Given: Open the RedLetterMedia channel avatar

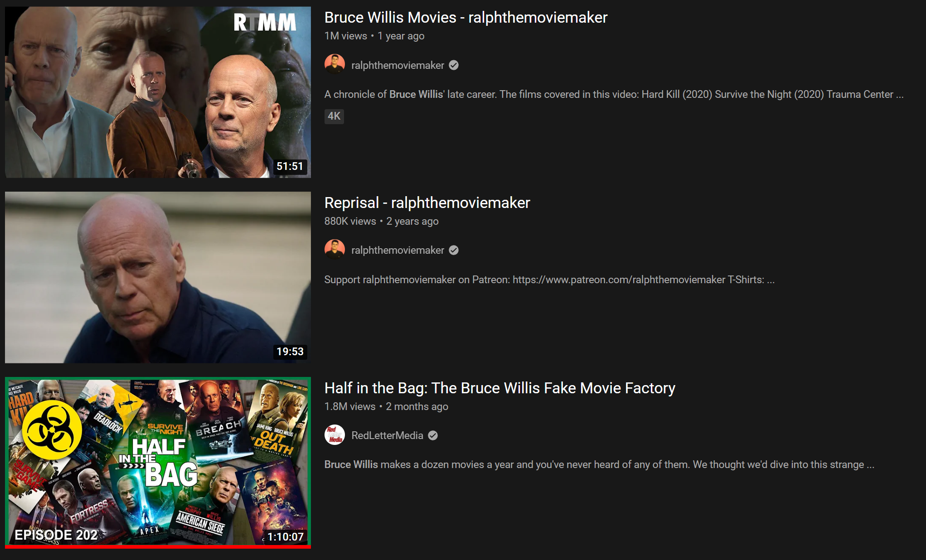Looking at the screenshot, I should [x=335, y=435].
